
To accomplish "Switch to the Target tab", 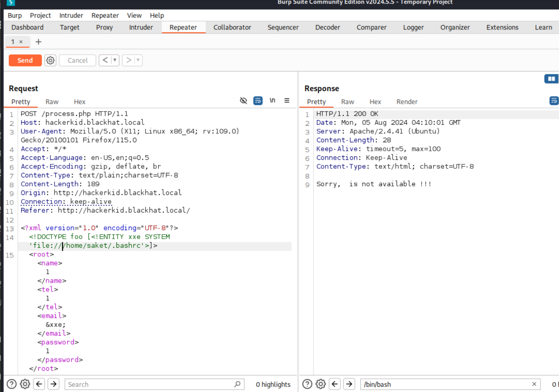I will pos(70,28).
